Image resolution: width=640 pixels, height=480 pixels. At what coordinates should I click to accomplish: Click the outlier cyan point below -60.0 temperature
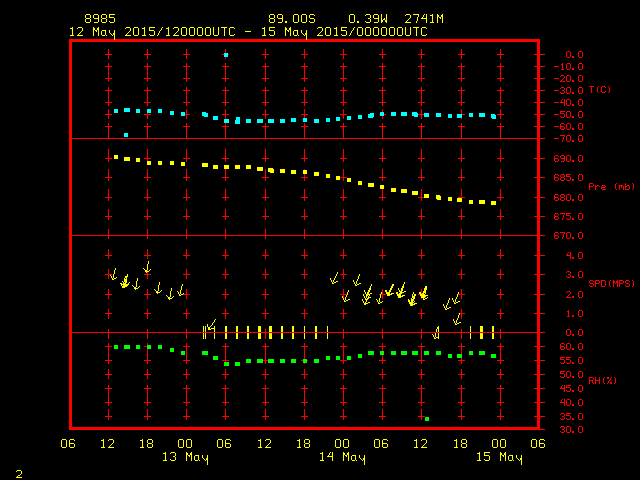(x=126, y=135)
